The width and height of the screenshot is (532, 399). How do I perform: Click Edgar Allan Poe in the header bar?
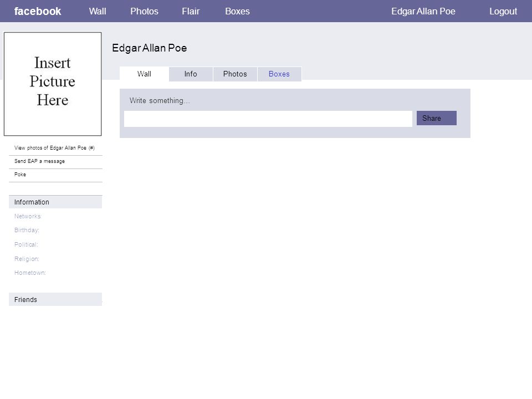[423, 11]
